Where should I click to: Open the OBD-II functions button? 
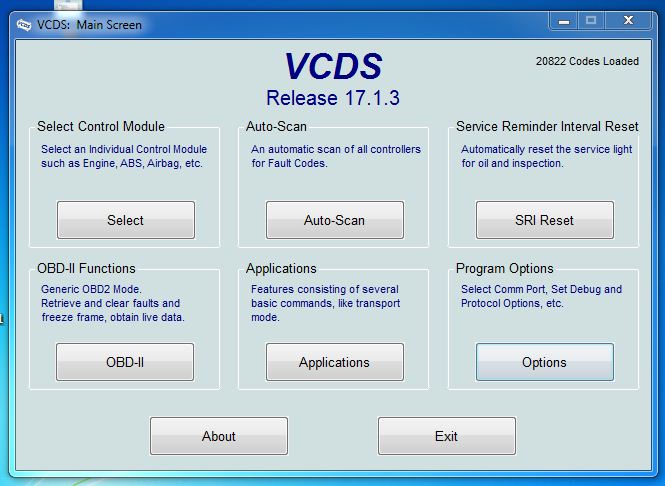click(125, 362)
